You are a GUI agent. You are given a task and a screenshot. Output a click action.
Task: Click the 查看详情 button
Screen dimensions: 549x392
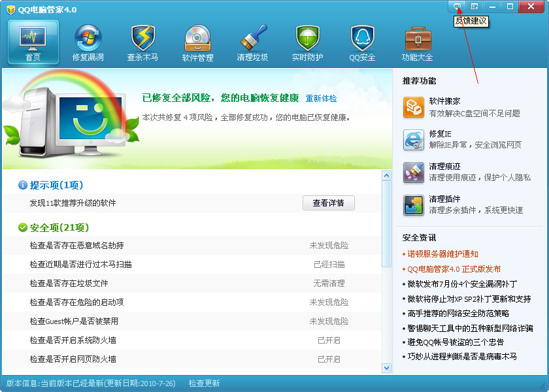(328, 203)
